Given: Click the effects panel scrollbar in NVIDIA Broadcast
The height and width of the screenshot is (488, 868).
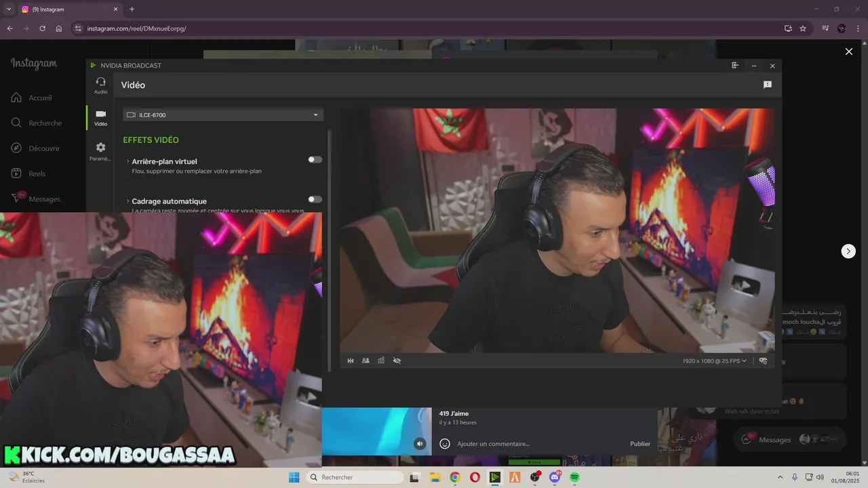Looking at the screenshot, I should [x=330, y=251].
